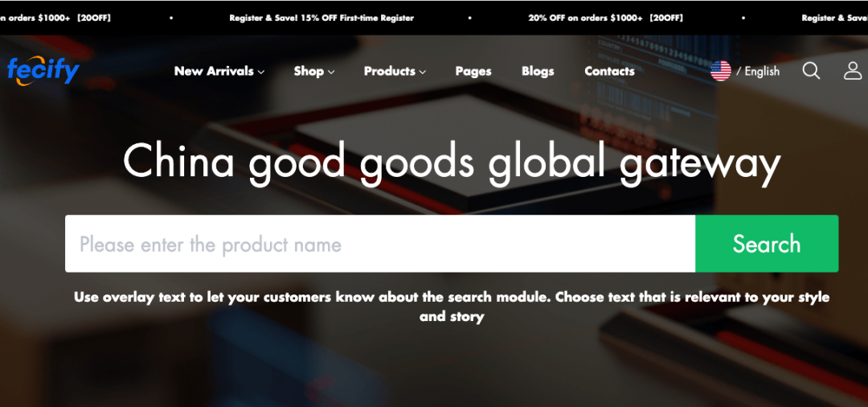Click the chevron next to Shop
868x407 pixels.
(331, 72)
